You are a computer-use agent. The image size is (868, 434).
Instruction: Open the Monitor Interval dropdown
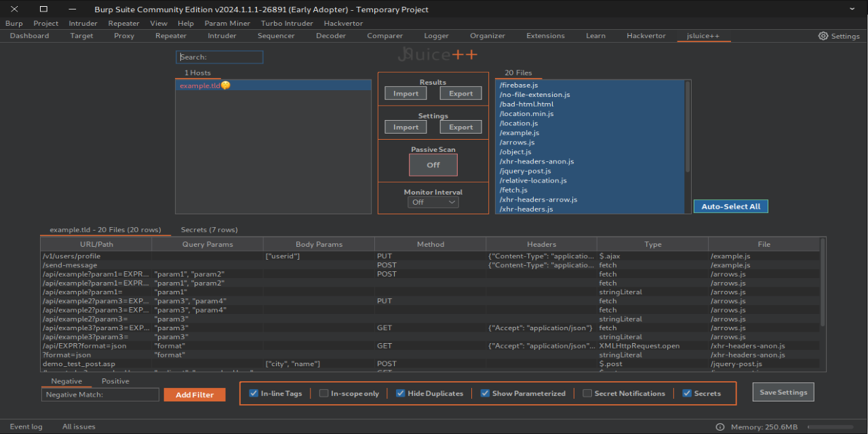point(433,201)
